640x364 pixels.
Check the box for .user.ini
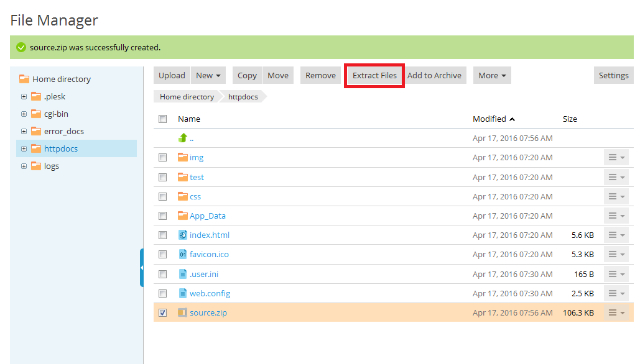[163, 275]
